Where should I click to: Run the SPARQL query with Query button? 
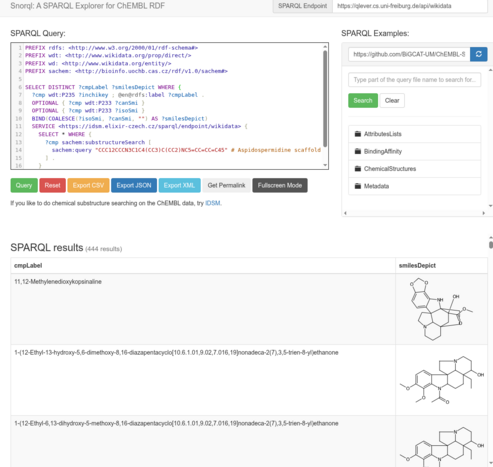24,185
